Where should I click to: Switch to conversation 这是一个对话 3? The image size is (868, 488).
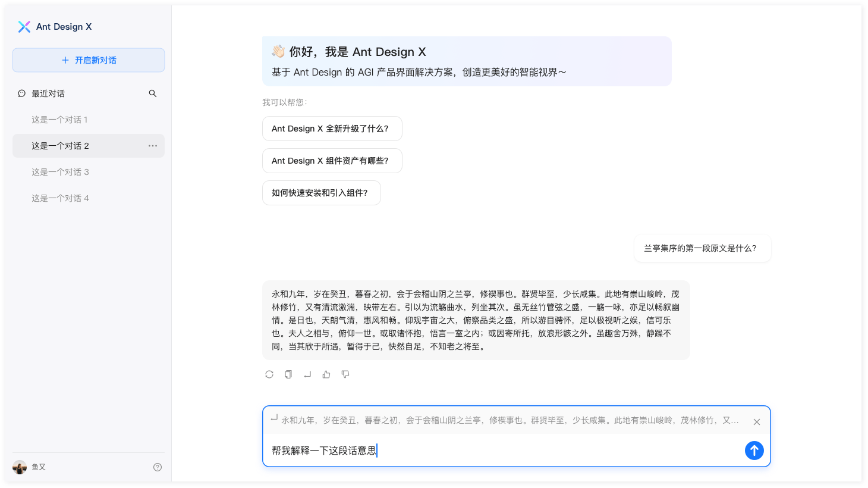[89, 172]
